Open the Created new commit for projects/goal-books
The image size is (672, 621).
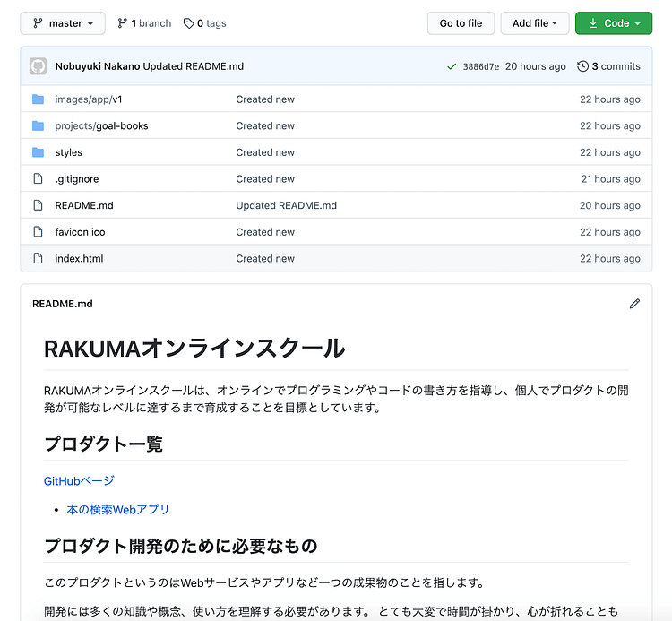coord(265,126)
